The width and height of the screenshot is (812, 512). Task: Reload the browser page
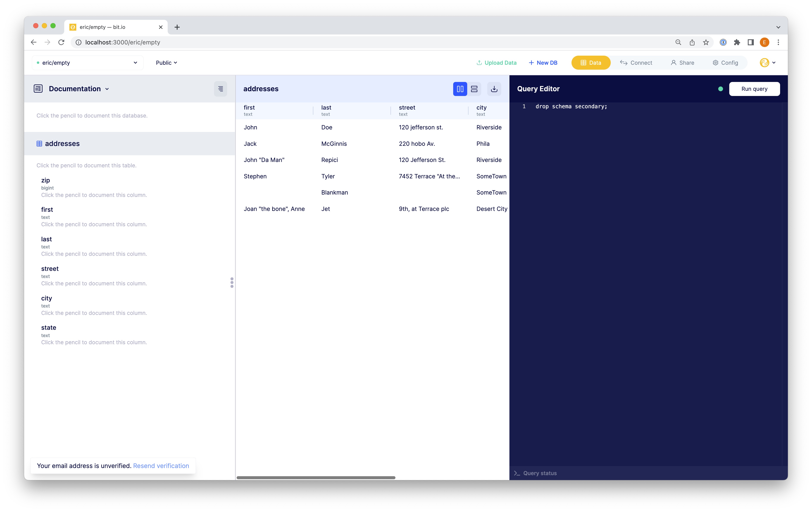(x=61, y=42)
